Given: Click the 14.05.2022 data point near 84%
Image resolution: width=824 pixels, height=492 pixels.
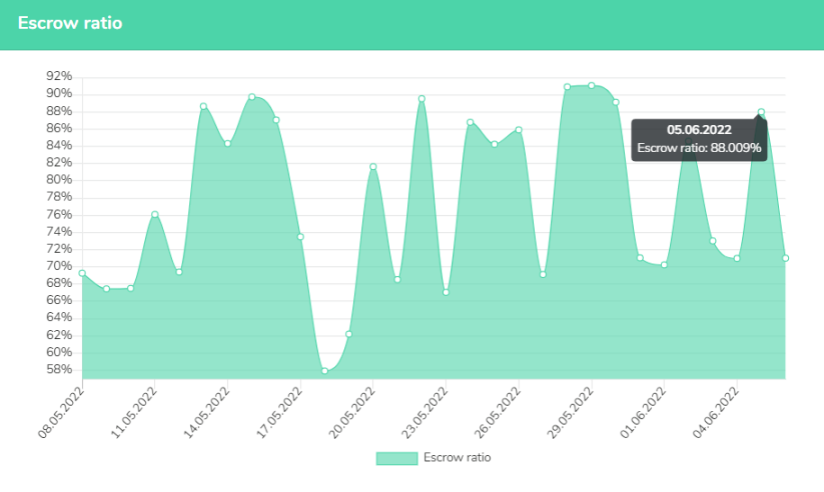Looking at the screenshot, I should 228,144.
